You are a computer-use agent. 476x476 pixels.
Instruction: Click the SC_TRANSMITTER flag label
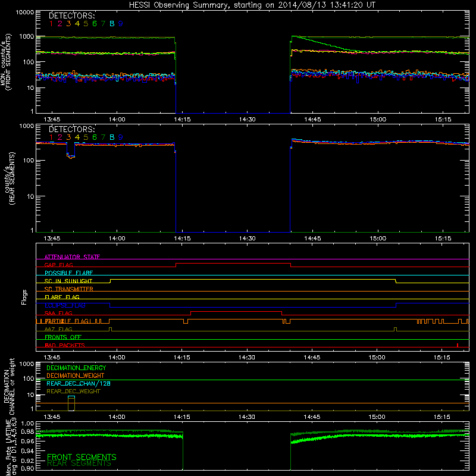[69, 289]
